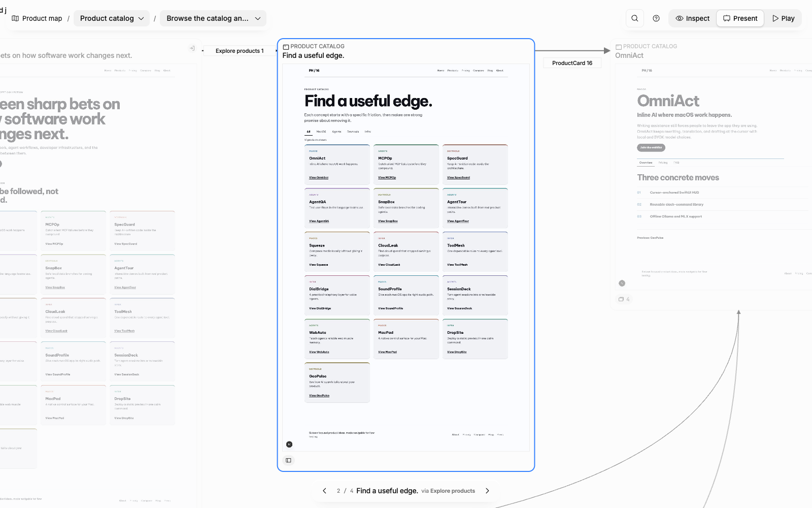Click the OmniAct frame's 'Join the waitlist' button
This screenshot has width=812, height=508.
click(651, 148)
